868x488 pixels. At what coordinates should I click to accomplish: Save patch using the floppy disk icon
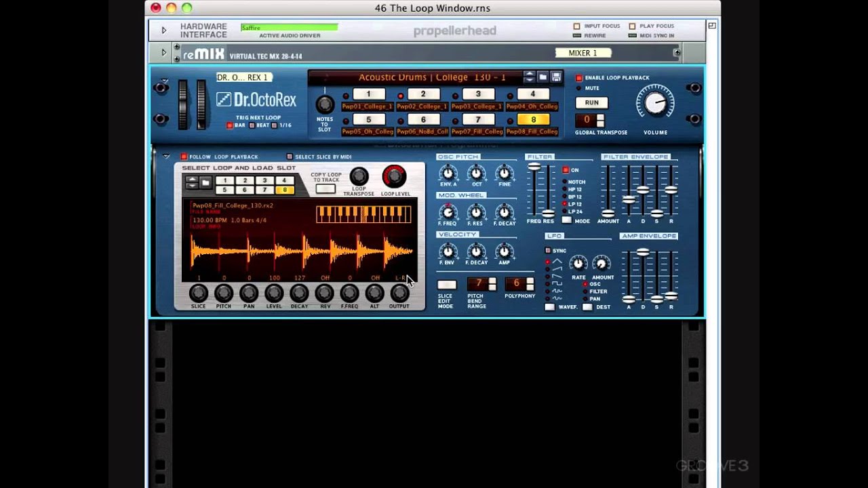556,77
